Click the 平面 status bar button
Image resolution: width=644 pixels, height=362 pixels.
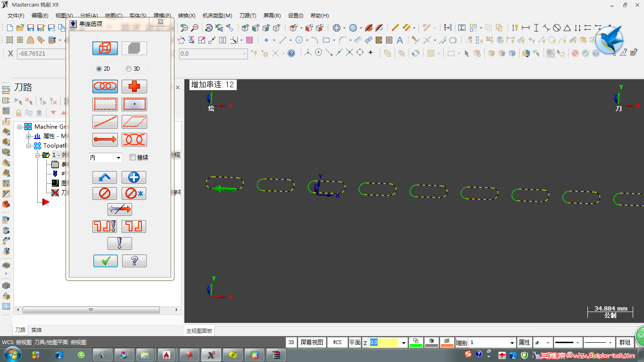coord(355,343)
